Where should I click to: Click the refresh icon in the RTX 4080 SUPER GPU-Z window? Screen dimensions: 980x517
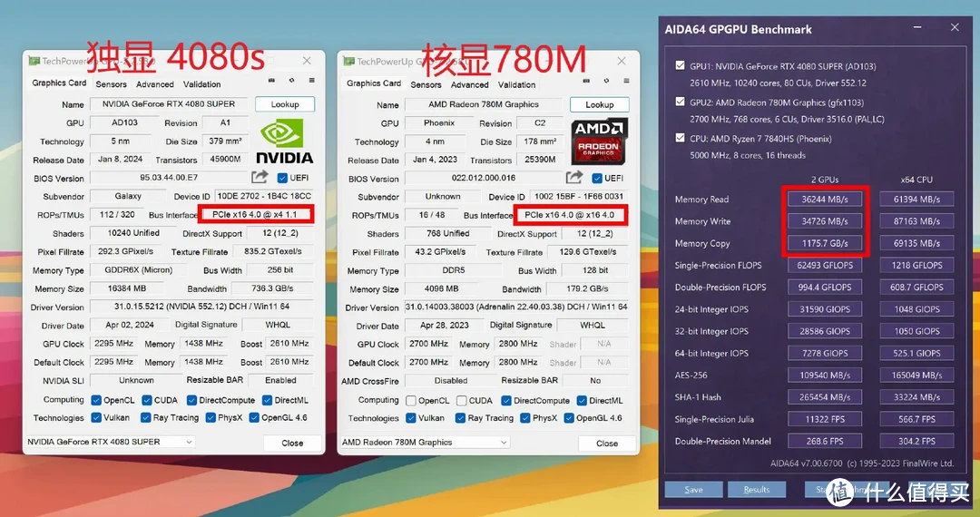click(x=291, y=81)
